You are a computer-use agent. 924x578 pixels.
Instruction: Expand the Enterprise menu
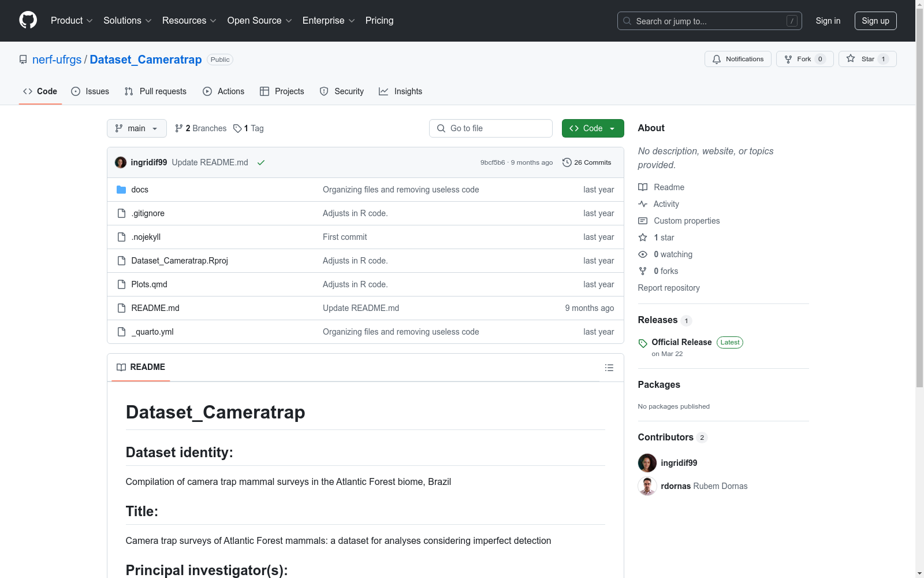pos(329,20)
